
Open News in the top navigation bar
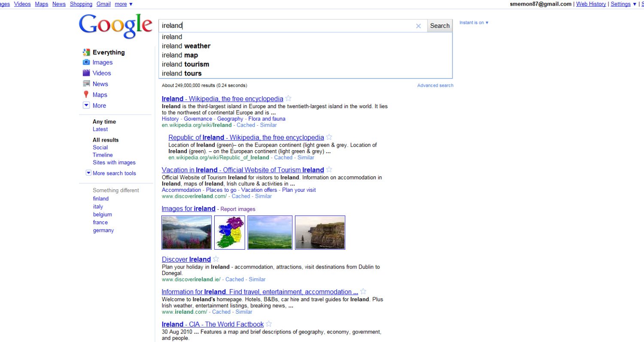tap(59, 4)
